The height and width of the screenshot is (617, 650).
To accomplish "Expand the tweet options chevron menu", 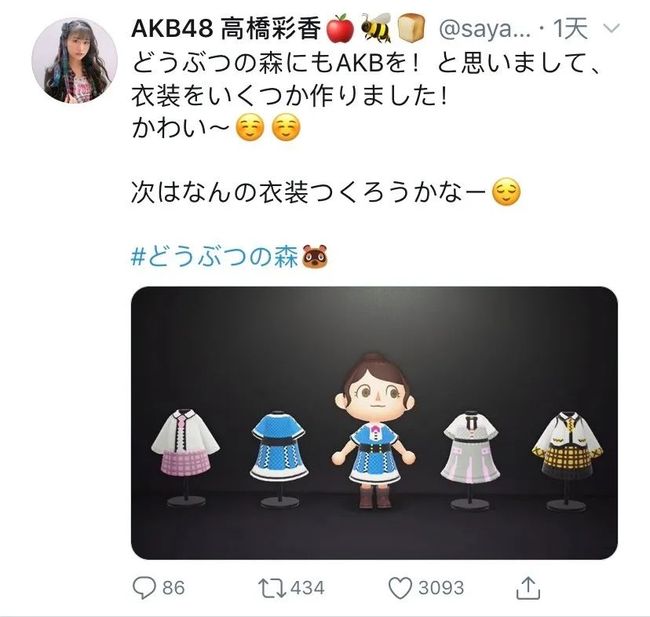I will coord(611,29).
